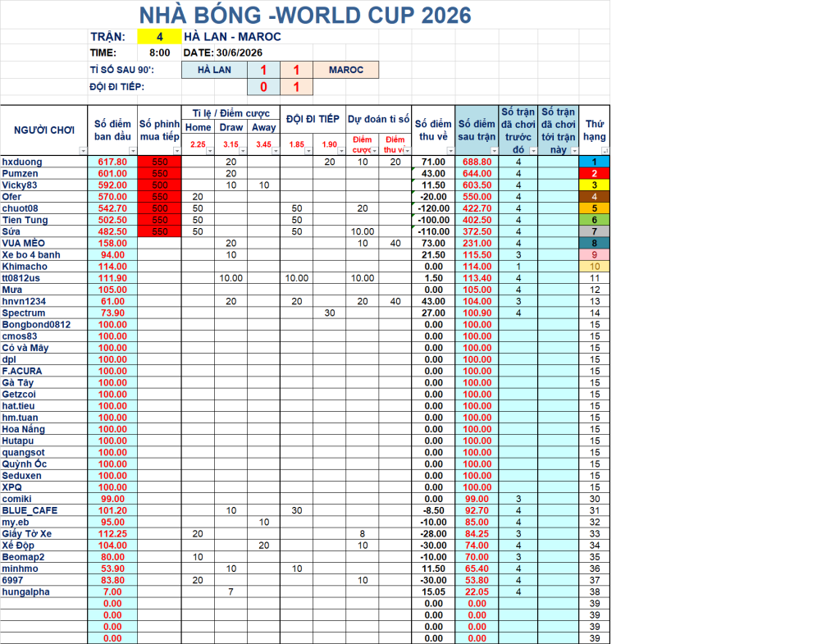
Task: Select player name Khimacho
Action: 25,267
